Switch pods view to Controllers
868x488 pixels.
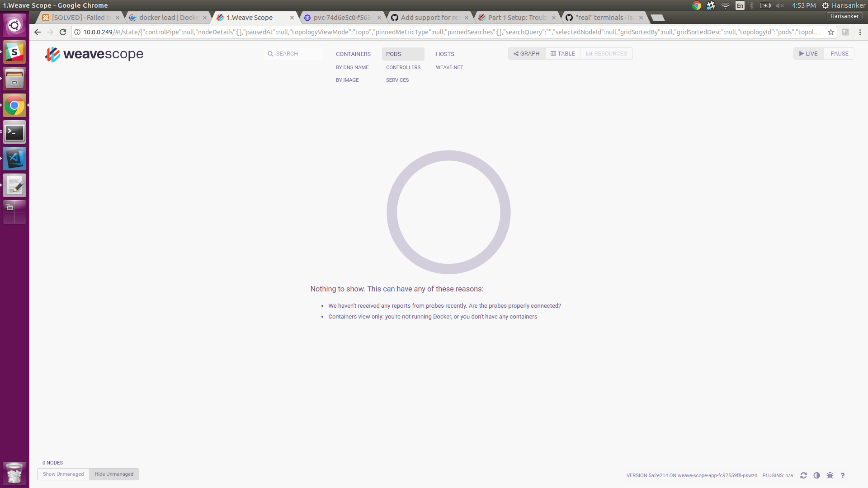click(x=403, y=67)
